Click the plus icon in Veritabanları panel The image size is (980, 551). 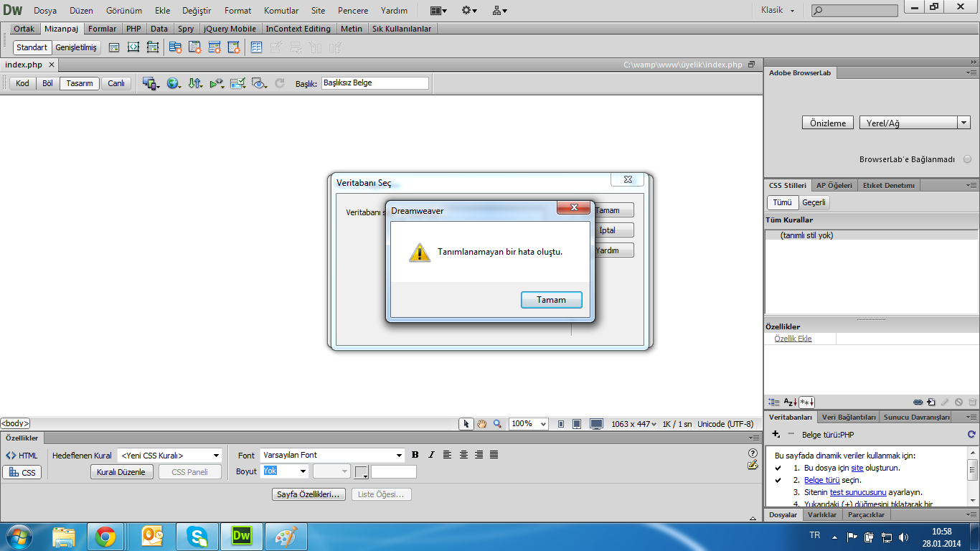pos(776,434)
